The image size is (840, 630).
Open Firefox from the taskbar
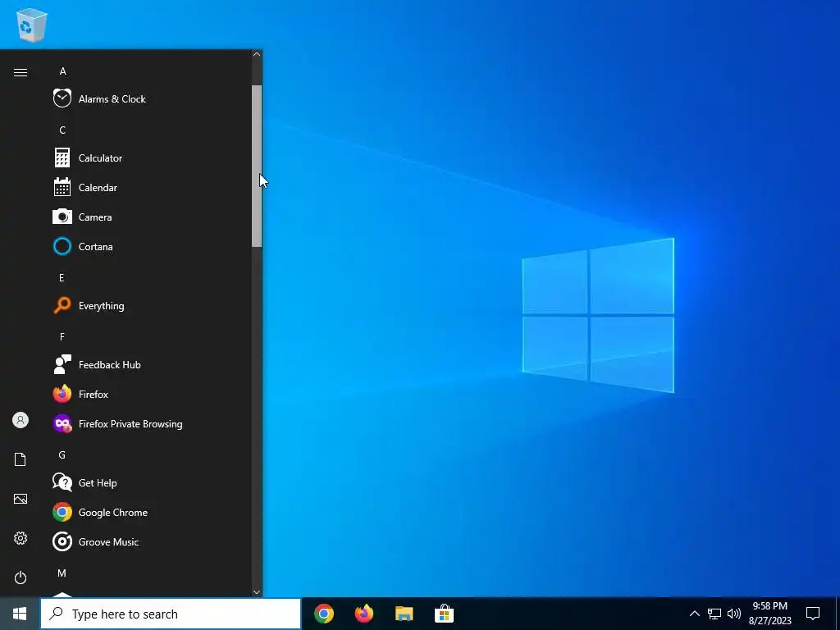363,614
